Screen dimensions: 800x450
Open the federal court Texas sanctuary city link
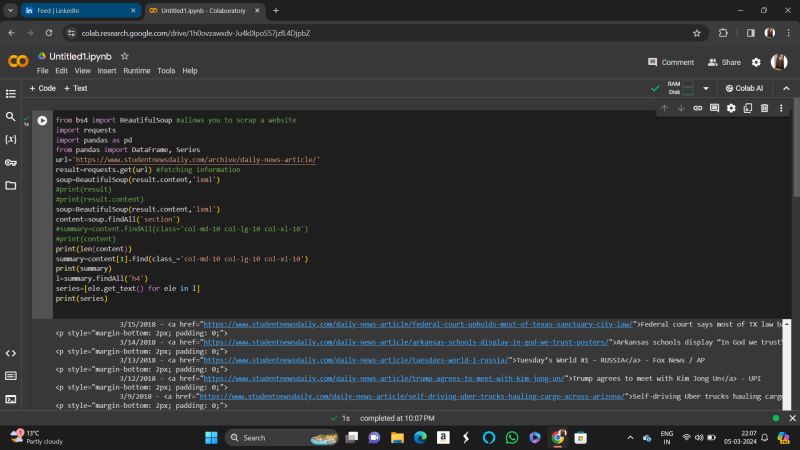pyautogui.click(x=417, y=325)
